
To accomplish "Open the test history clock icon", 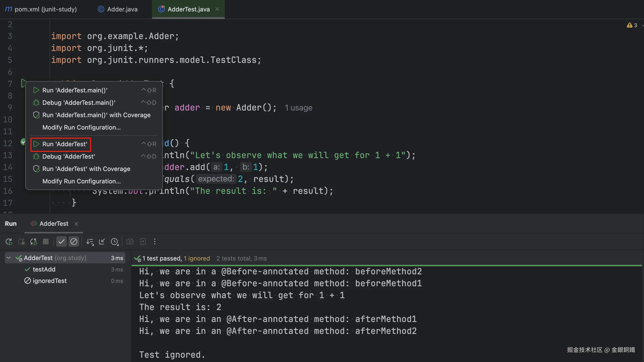I will [x=115, y=241].
